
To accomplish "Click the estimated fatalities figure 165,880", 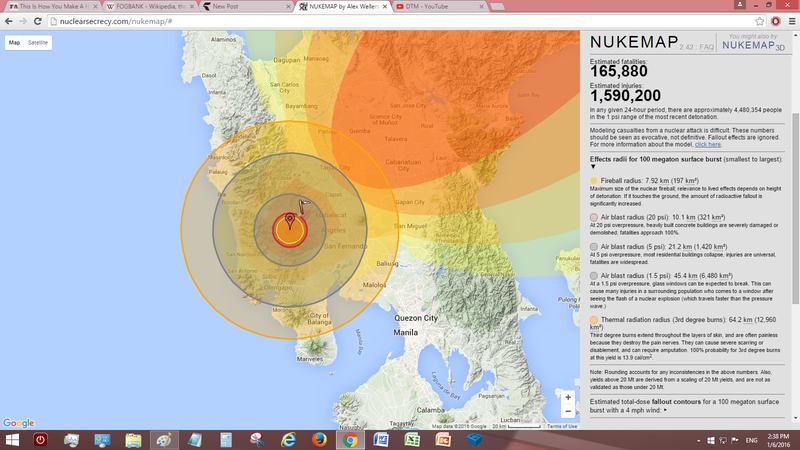I will click(619, 71).
